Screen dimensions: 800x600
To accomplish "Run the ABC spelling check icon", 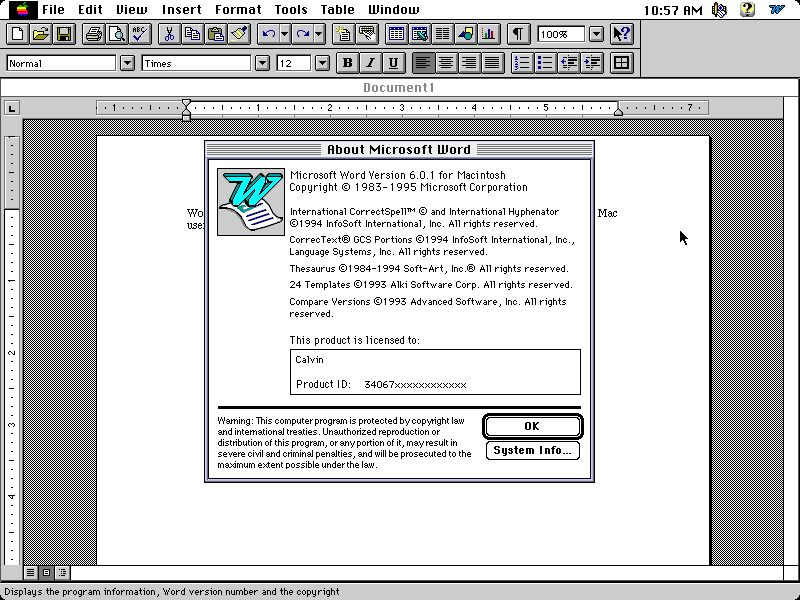I will click(140, 34).
